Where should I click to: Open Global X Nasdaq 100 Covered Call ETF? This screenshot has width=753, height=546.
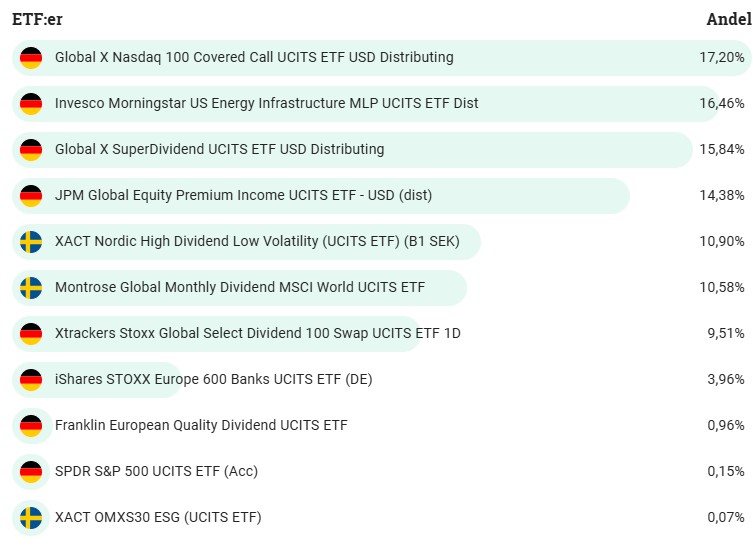coord(254,58)
